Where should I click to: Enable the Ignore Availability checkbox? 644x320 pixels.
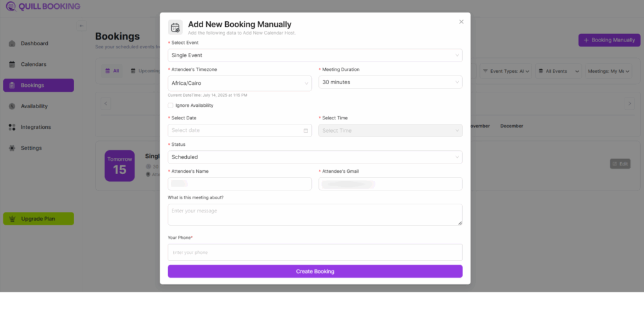[171, 106]
